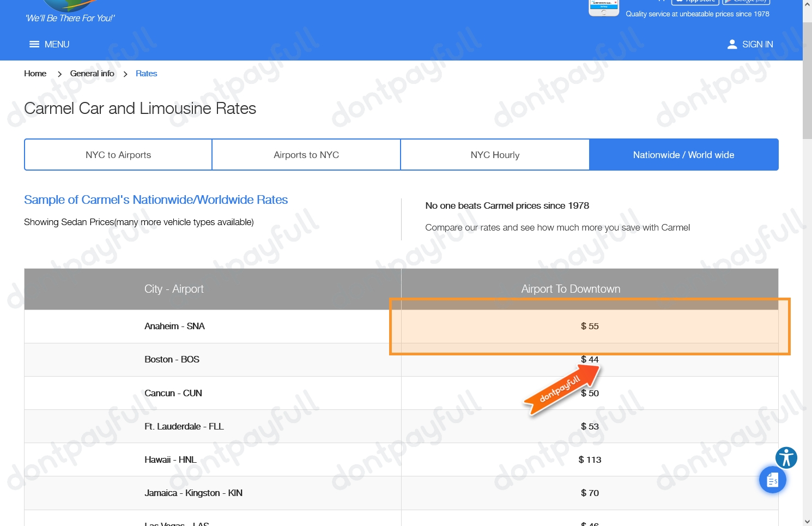Go to Home breadcrumb link
Image resolution: width=812 pixels, height=526 pixels.
click(x=35, y=74)
